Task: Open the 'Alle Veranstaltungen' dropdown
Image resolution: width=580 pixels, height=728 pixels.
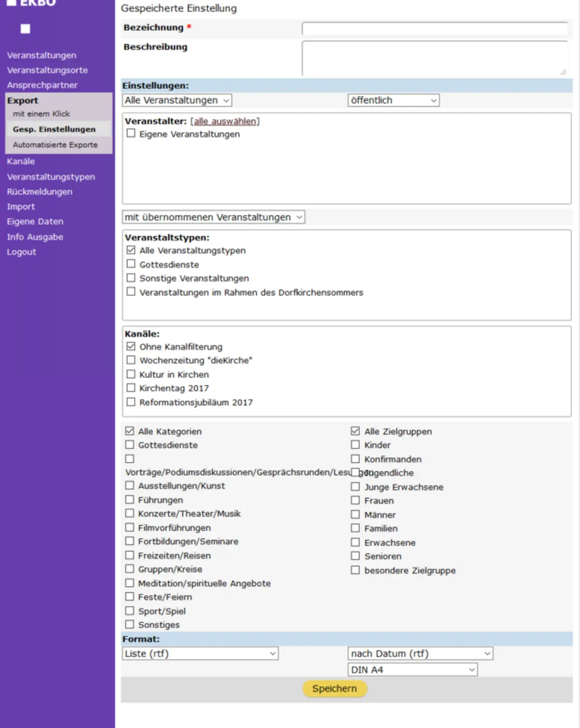Action: point(177,101)
